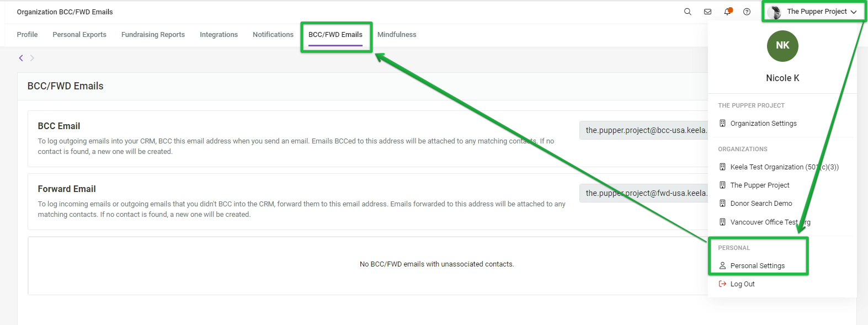Open the help question mark icon
Screen dimensions: 868x325
point(747,12)
